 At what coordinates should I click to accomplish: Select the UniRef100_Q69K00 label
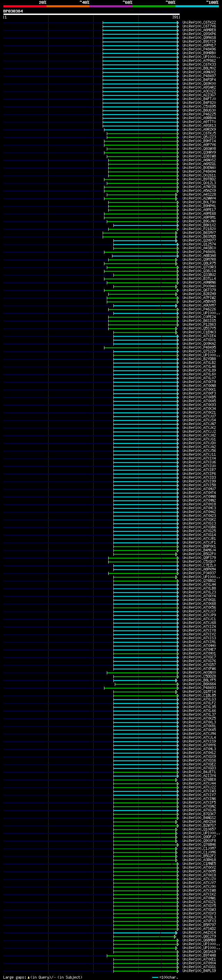tap(199, 83)
